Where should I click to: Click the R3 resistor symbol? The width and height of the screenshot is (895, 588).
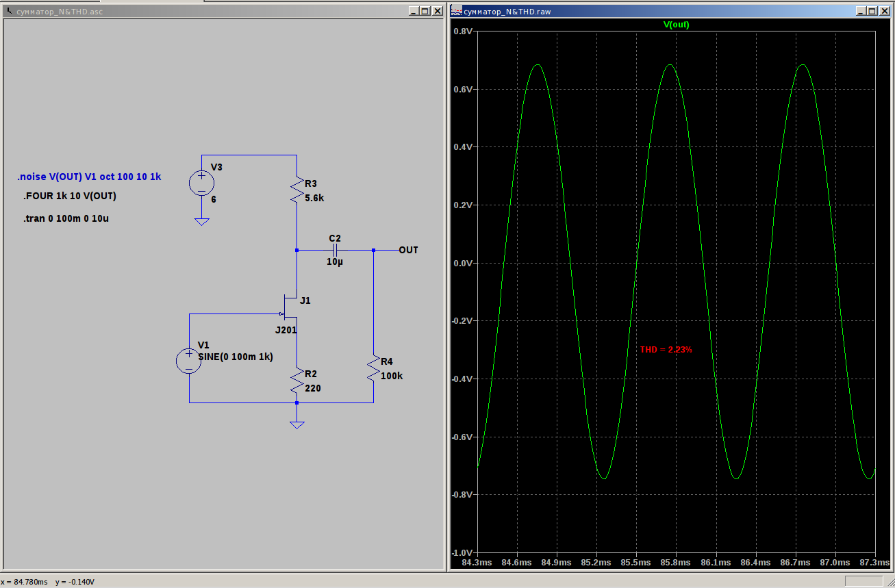tap(297, 190)
